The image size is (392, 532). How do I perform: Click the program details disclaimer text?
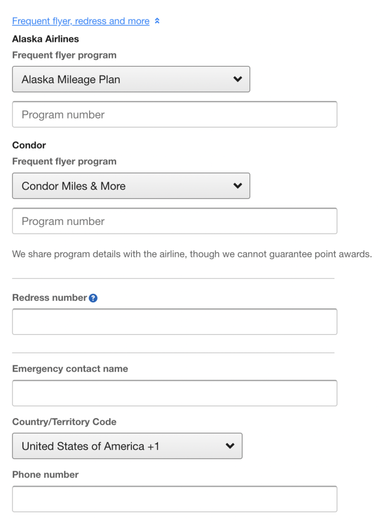[x=192, y=254]
